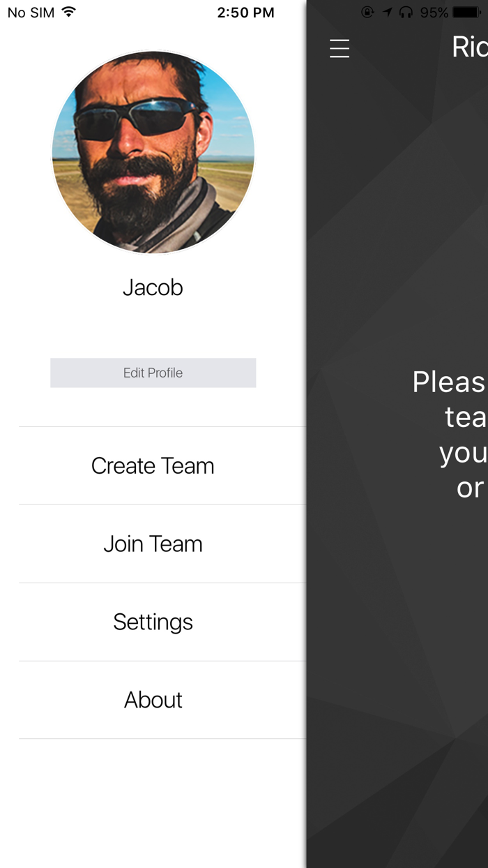Viewport: 488px width, 868px height.
Task: Tap empty white space below About item
Action: (153, 802)
